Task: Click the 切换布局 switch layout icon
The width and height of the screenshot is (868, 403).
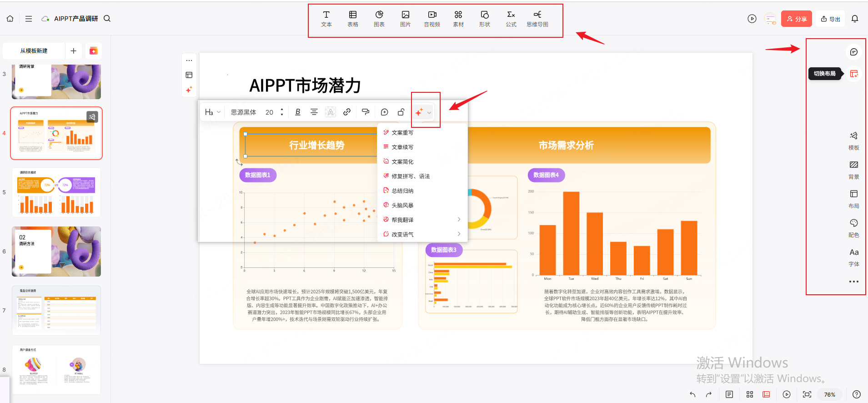Action: click(854, 74)
